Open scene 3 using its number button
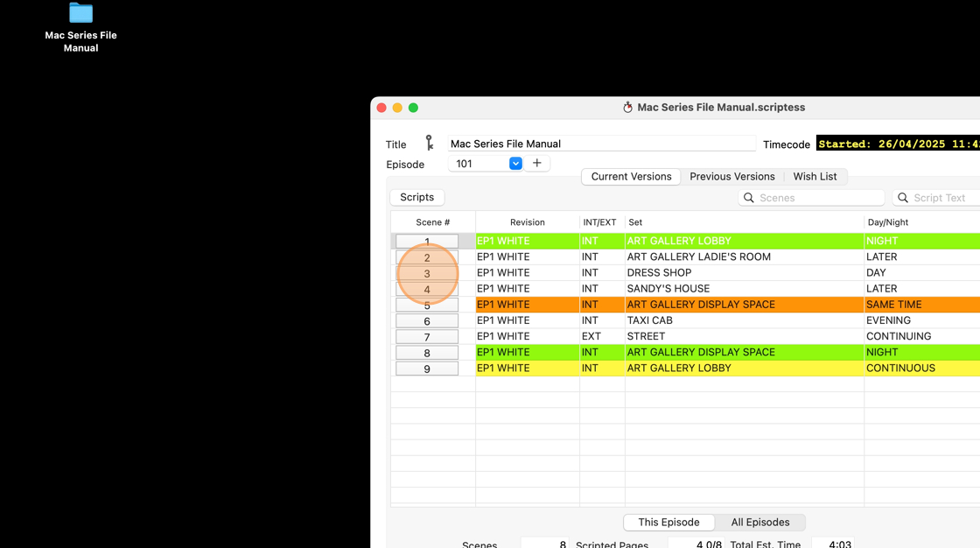 click(x=427, y=273)
